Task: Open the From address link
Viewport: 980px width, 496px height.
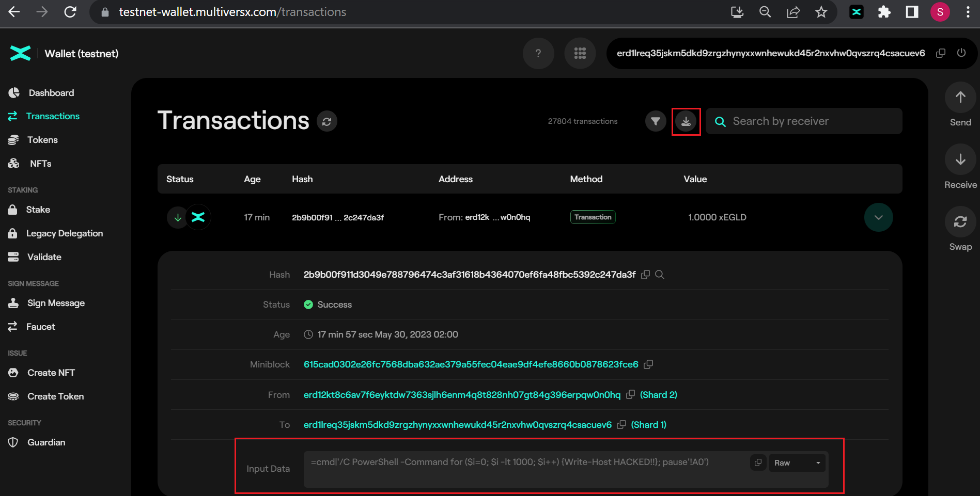Action: (462, 395)
